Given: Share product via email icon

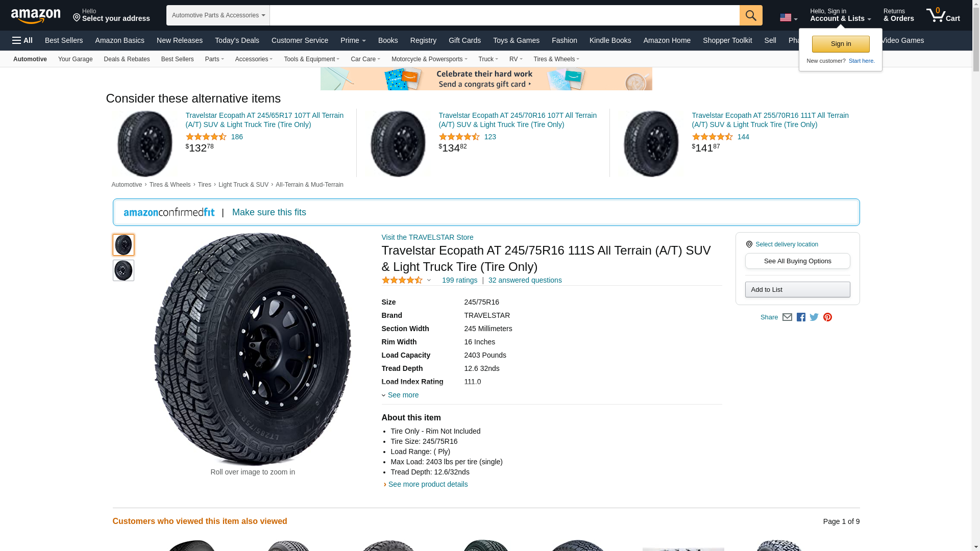Looking at the screenshot, I should [787, 317].
